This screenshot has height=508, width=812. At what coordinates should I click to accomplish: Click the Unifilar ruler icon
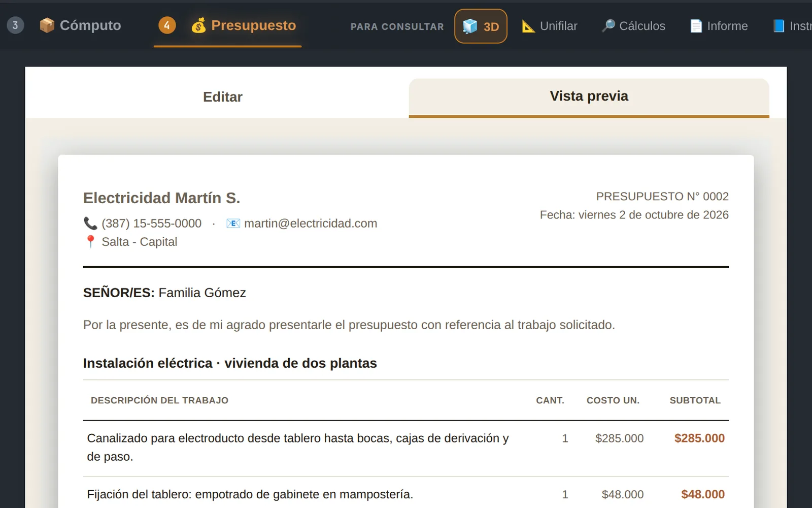528,26
